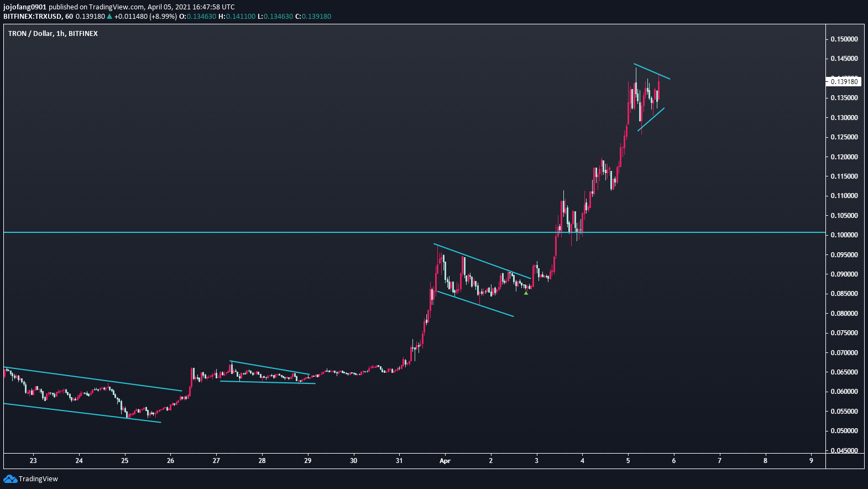Click the Apr month label on time axis
This screenshot has height=489, width=868.
[x=445, y=461]
